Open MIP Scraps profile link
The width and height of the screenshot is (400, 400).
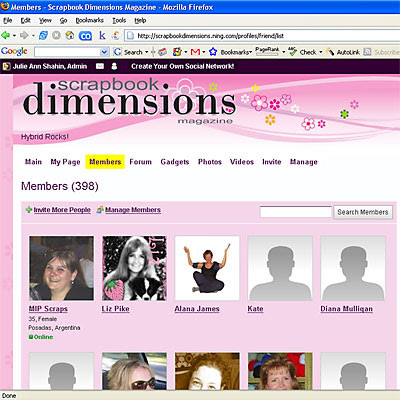point(48,309)
